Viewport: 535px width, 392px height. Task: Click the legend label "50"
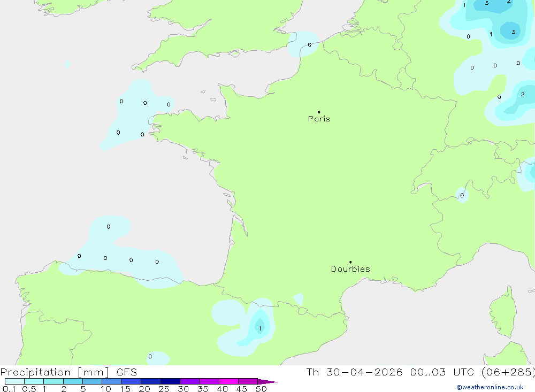(x=261, y=389)
